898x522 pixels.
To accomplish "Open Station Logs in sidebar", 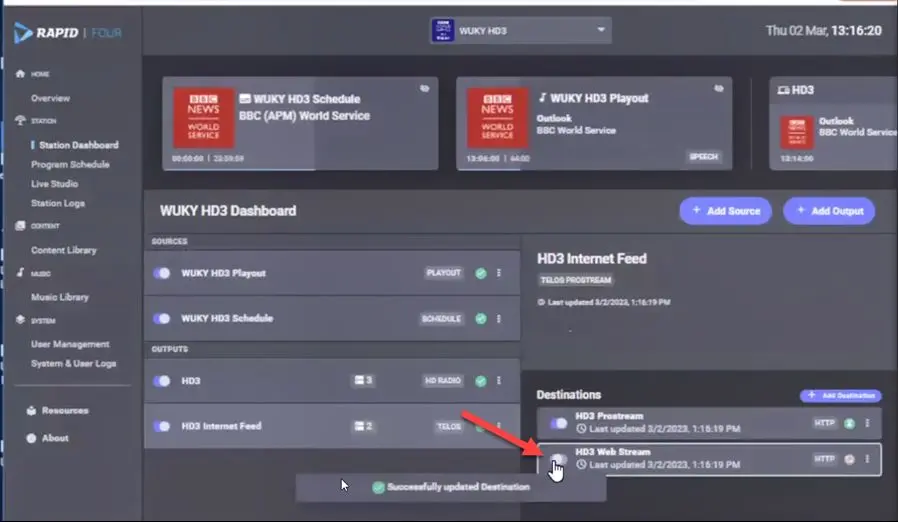I will pyautogui.click(x=58, y=203).
